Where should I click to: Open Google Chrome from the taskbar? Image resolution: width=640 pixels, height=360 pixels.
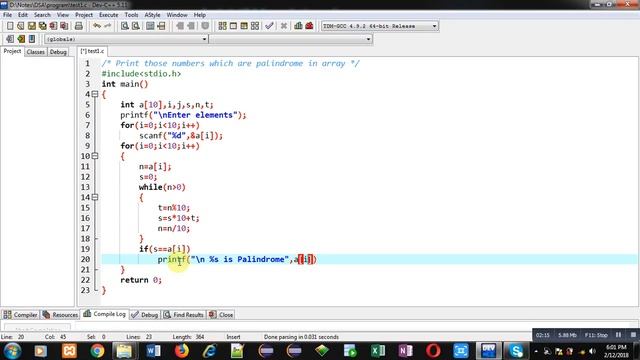[x=97, y=351]
